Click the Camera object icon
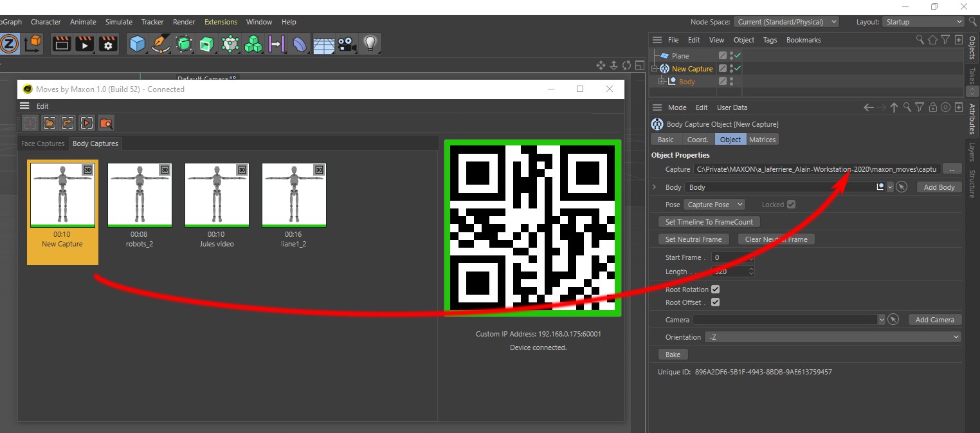Image resolution: width=980 pixels, height=433 pixels. [x=347, y=44]
